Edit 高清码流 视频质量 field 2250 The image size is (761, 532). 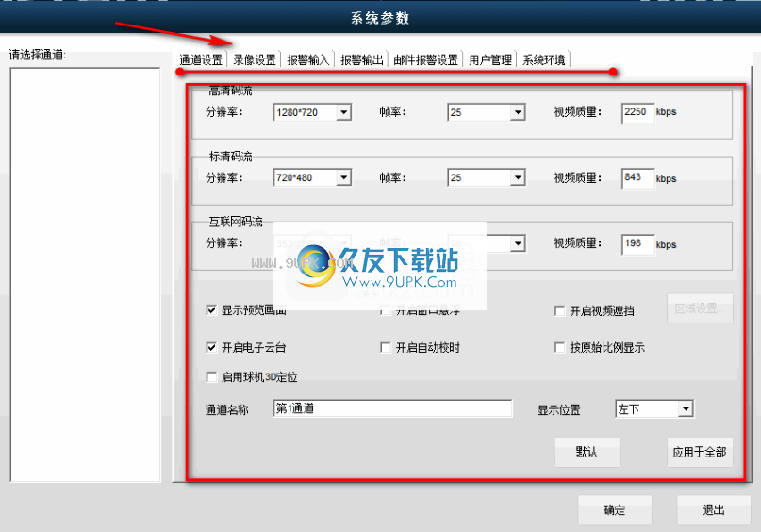[x=637, y=112]
